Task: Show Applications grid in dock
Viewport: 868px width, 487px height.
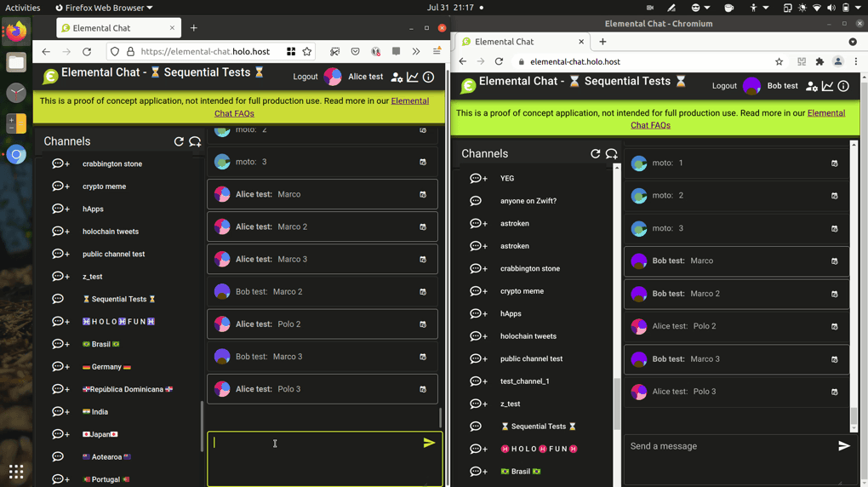Action: [16, 472]
